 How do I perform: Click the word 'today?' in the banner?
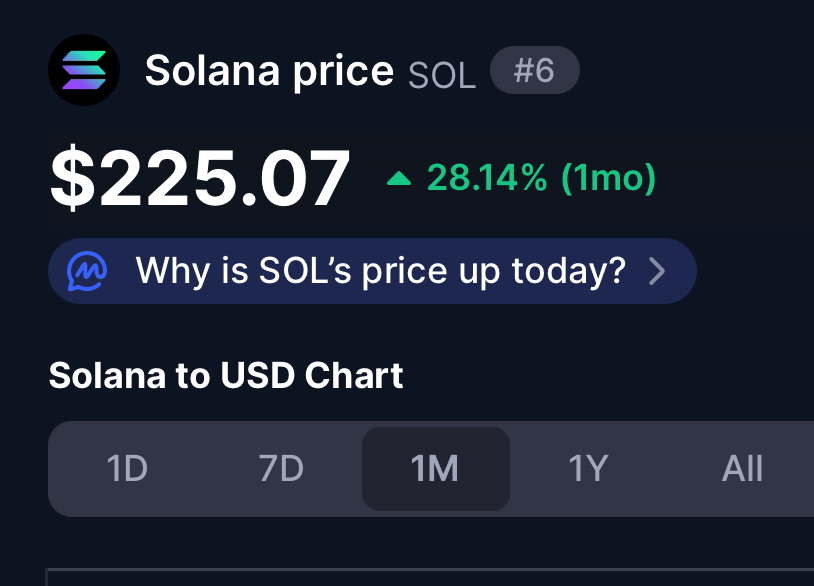pyautogui.click(x=569, y=271)
